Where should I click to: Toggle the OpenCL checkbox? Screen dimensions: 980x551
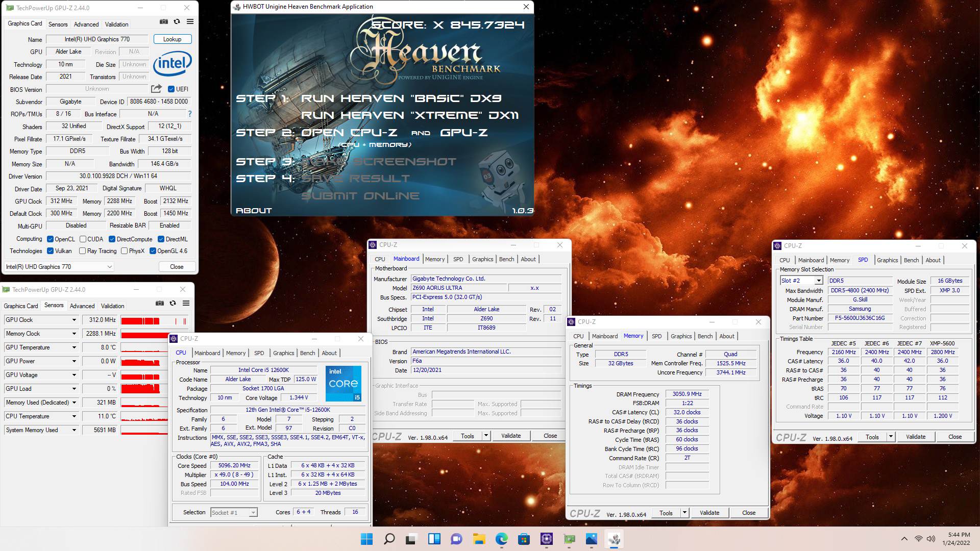[x=50, y=239]
